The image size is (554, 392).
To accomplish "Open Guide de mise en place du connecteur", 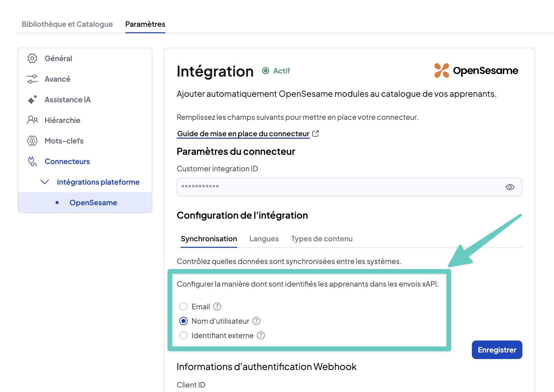I will (x=243, y=134).
